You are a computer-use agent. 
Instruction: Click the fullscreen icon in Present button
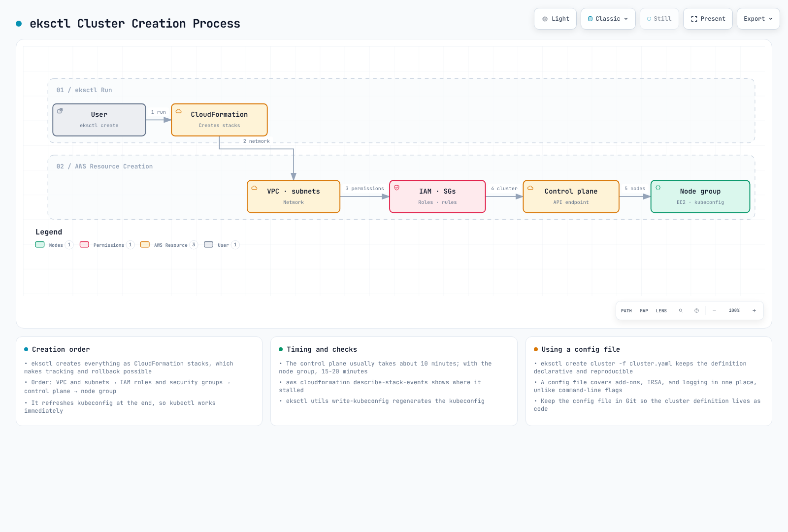point(694,19)
